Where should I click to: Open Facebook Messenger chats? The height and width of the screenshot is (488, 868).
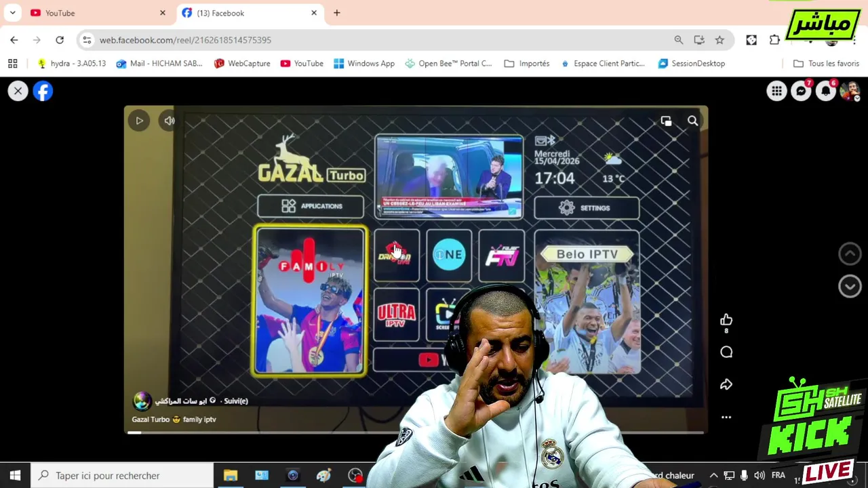pos(801,91)
